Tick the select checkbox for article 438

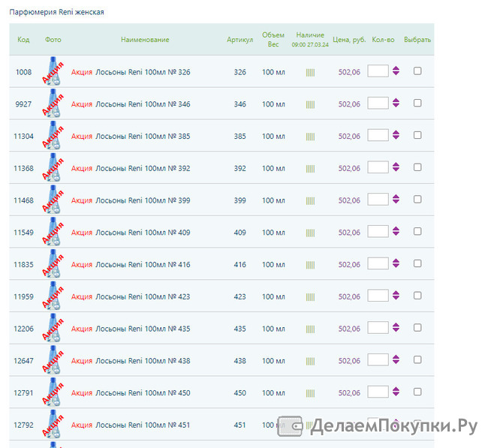coord(417,359)
